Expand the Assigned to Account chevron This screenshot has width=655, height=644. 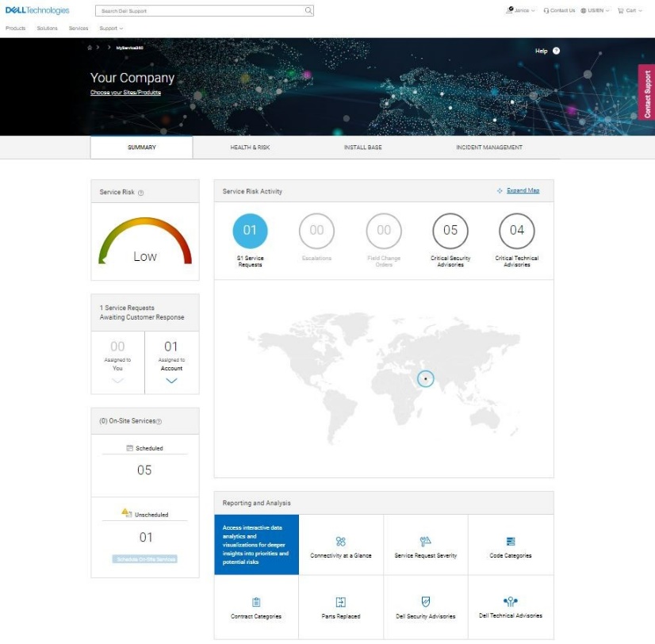coord(171,381)
